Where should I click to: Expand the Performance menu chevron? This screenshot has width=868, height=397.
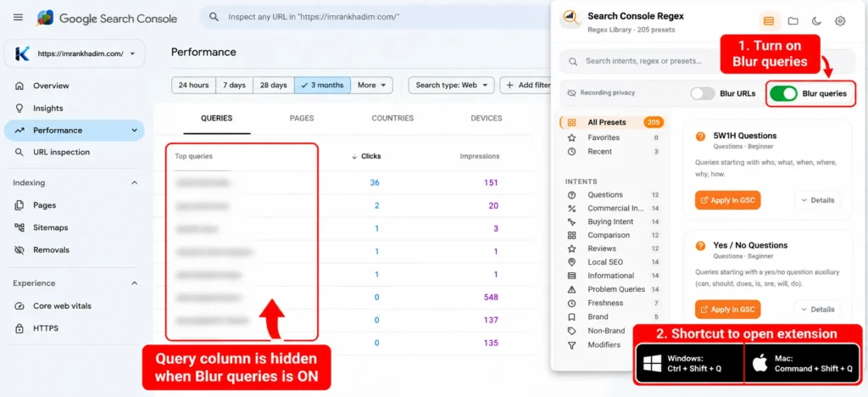click(x=134, y=131)
